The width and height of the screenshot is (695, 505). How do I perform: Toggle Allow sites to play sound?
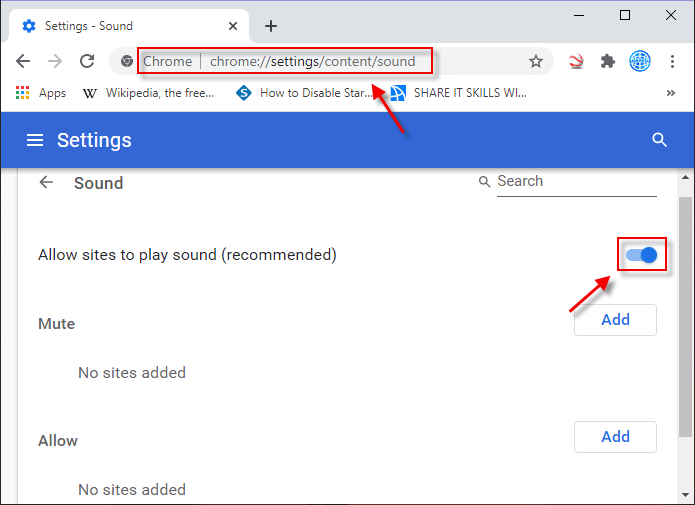tap(642, 255)
